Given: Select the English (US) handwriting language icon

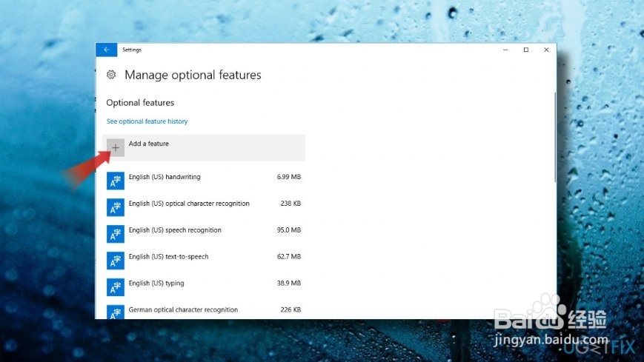Looking at the screenshot, I should tap(116, 181).
